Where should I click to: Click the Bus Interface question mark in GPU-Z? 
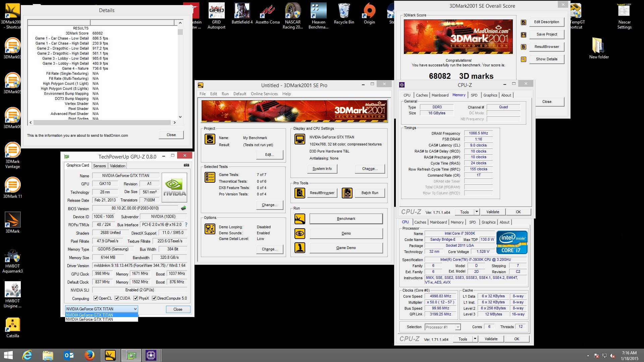(x=186, y=225)
